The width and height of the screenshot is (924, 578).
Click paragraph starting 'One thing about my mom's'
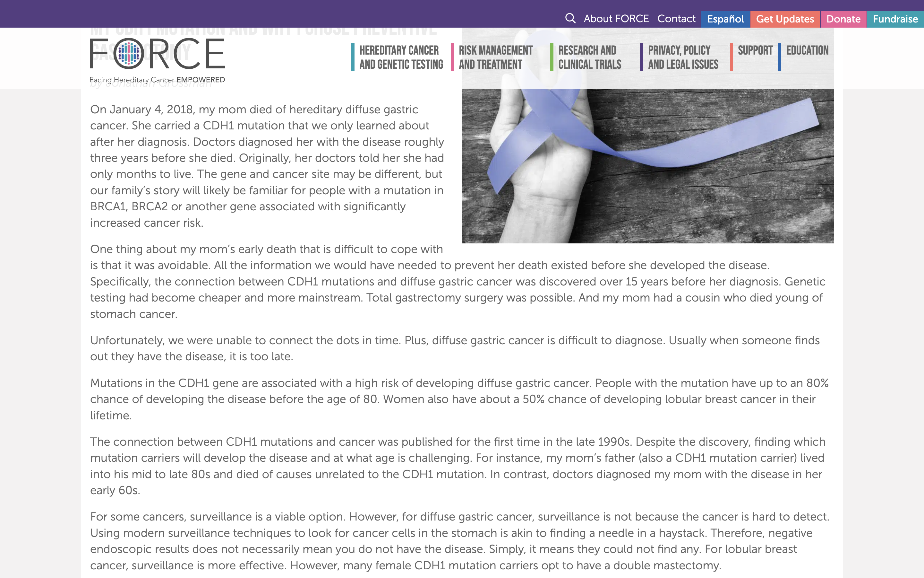pos(458,281)
